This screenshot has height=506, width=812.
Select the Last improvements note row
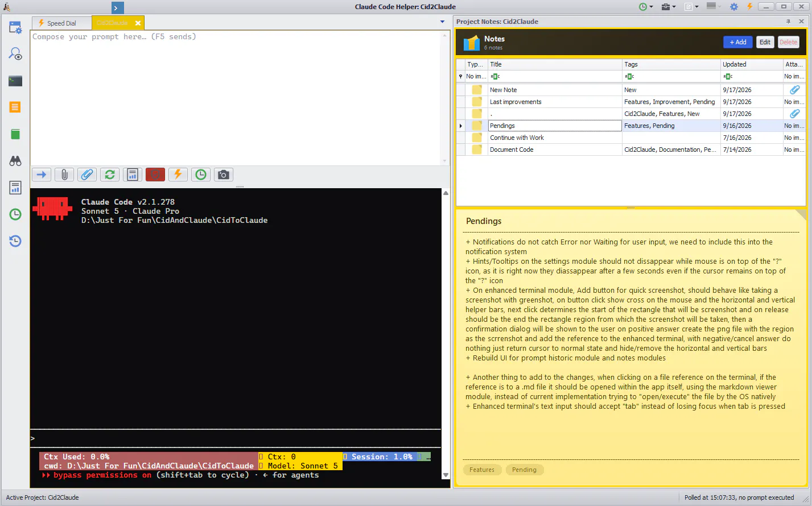point(631,102)
